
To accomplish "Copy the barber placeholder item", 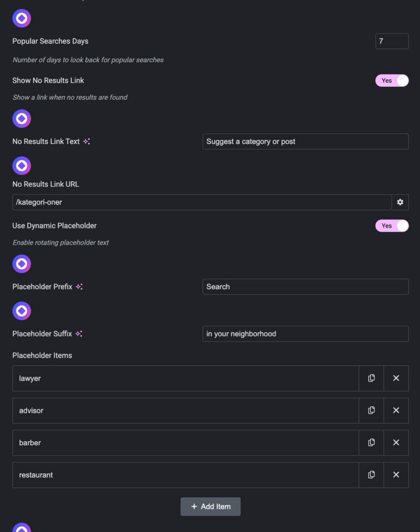I will (x=371, y=443).
